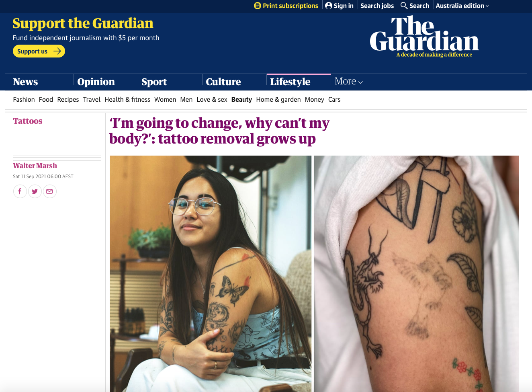The height and width of the screenshot is (392, 532).
Task: Expand the More navigation menu
Action: 348,82
